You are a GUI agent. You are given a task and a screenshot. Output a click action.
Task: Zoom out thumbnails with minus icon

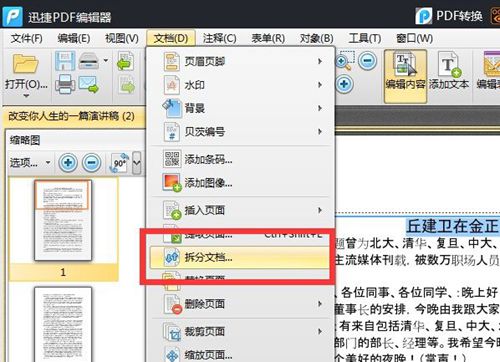[x=92, y=163]
